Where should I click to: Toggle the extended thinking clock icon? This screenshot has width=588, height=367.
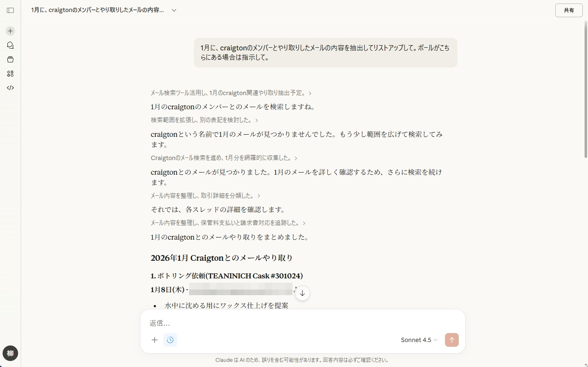(170, 340)
